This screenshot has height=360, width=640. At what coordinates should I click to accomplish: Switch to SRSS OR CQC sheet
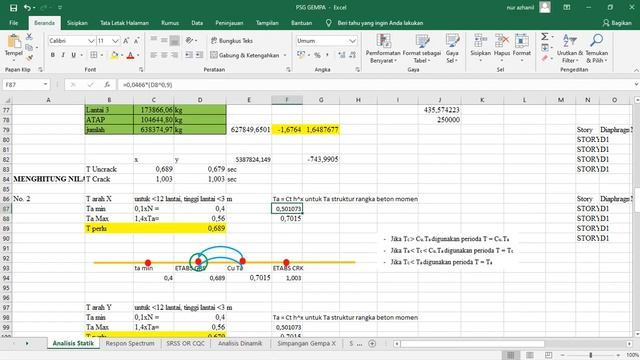(185, 344)
